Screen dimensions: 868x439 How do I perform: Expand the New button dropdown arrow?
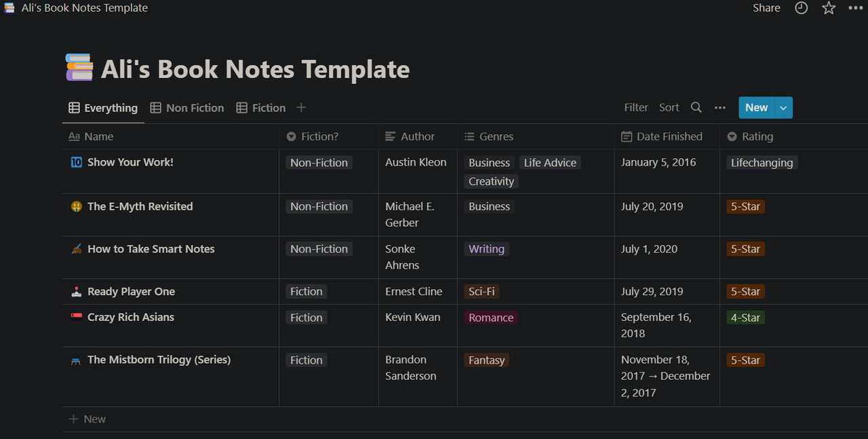[x=783, y=107]
